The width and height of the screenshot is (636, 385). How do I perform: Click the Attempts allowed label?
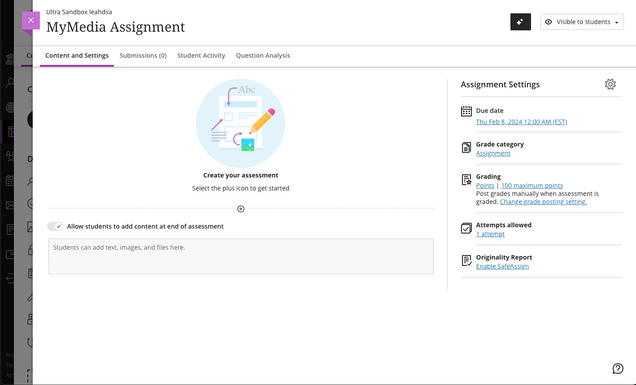coord(503,225)
